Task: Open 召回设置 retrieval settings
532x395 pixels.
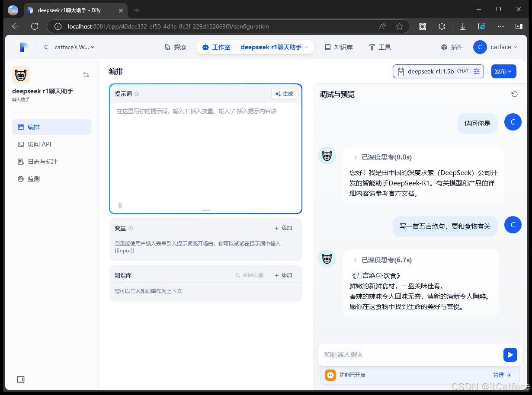Action: (250, 275)
